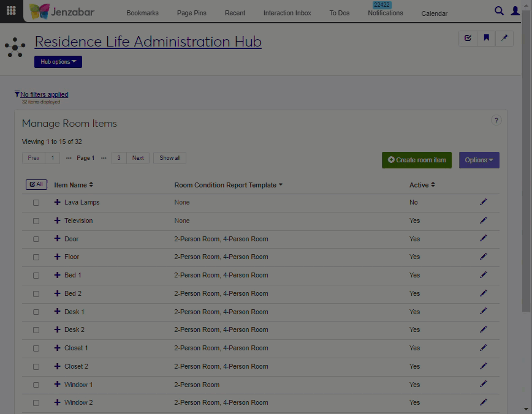Click the search magnifier icon

click(x=500, y=11)
